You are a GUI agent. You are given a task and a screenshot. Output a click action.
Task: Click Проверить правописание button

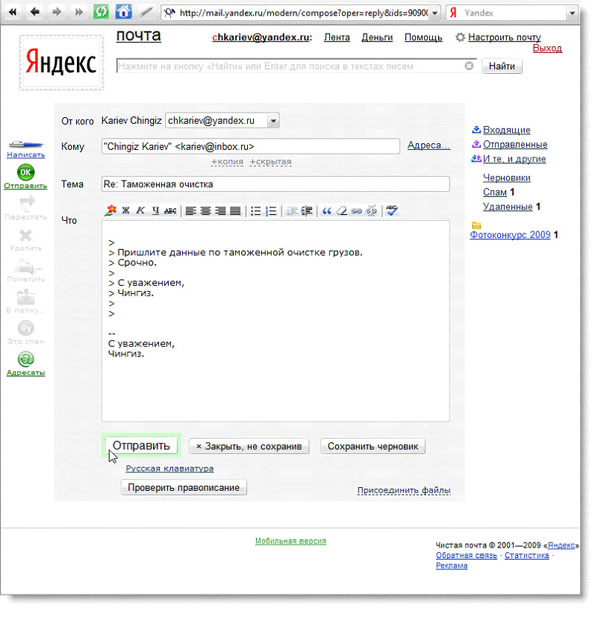[183, 488]
